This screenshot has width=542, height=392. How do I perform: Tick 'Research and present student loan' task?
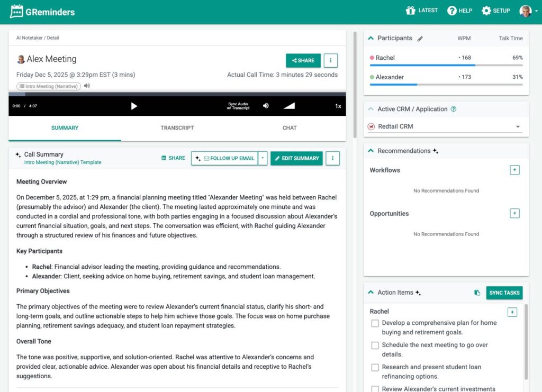375,367
